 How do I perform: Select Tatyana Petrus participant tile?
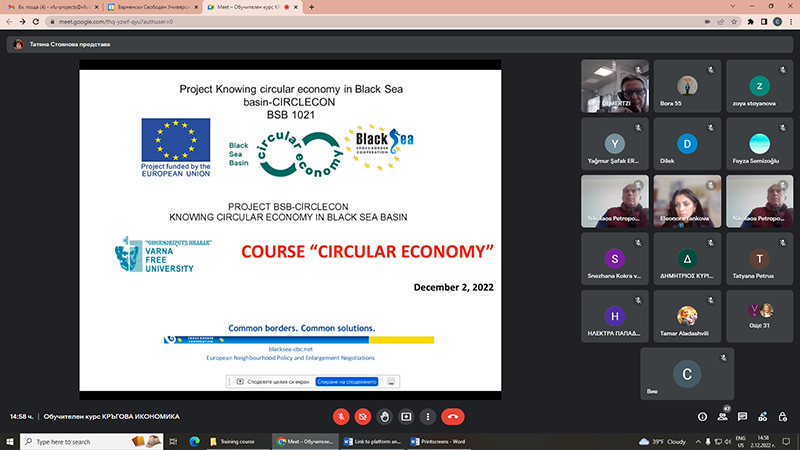760,259
